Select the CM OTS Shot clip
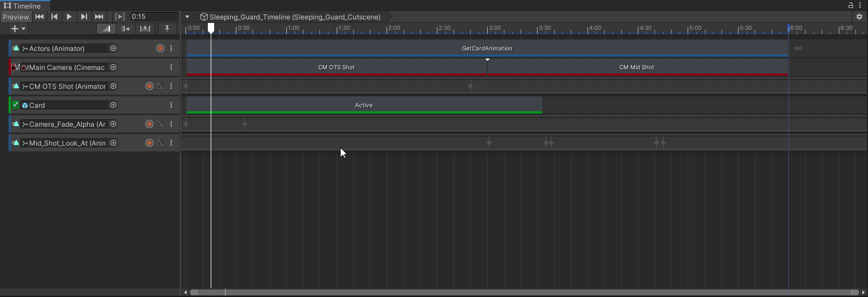 point(337,67)
